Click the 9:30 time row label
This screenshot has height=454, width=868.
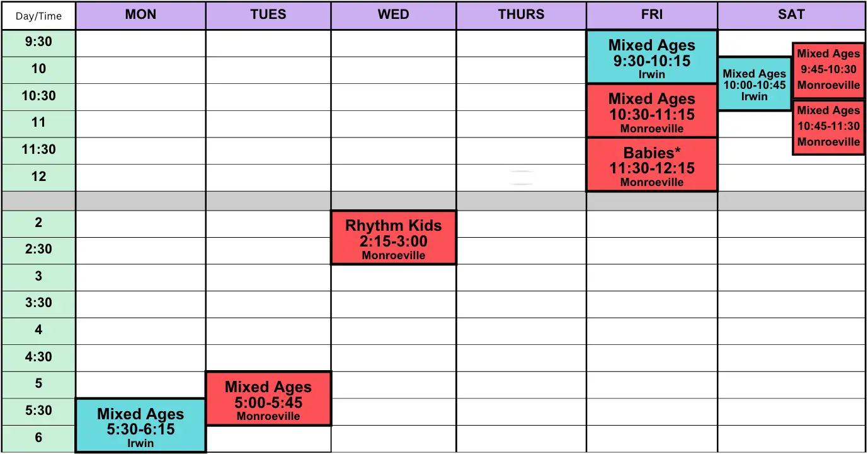pyautogui.click(x=38, y=43)
